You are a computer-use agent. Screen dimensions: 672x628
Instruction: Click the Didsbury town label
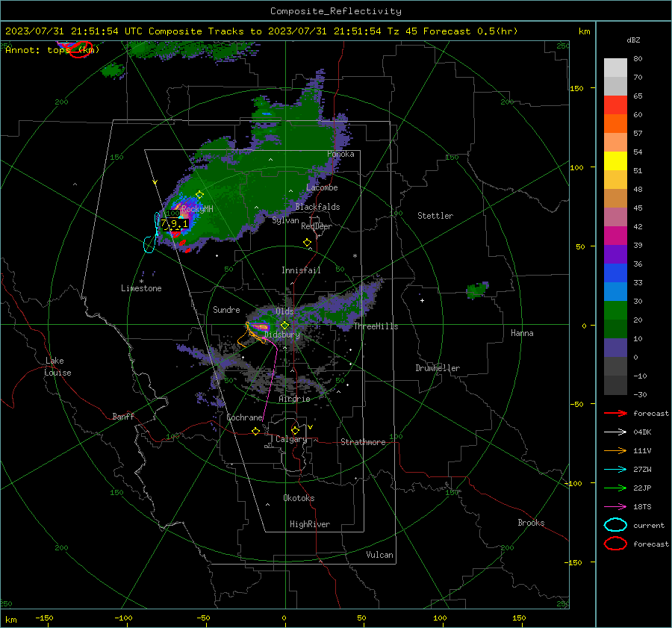[282, 335]
